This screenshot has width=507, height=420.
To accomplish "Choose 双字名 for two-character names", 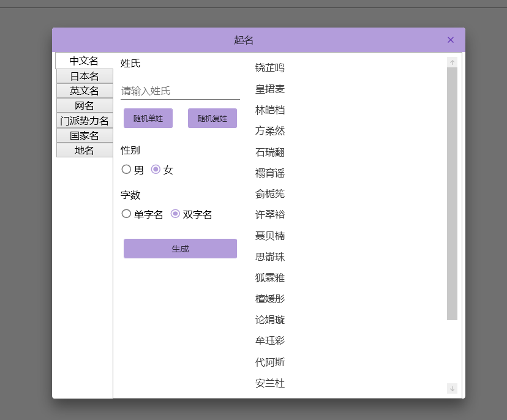I will (x=176, y=214).
